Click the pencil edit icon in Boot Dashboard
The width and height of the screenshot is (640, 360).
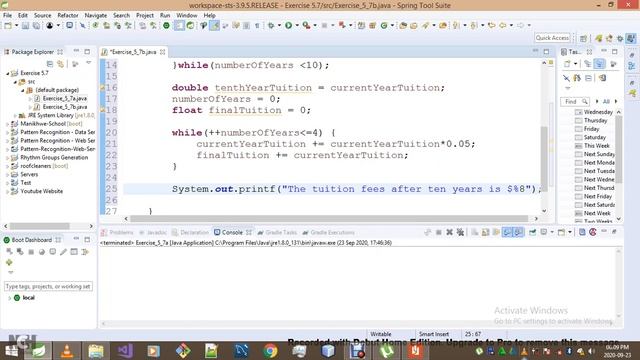pyautogui.click(x=63, y=252)
